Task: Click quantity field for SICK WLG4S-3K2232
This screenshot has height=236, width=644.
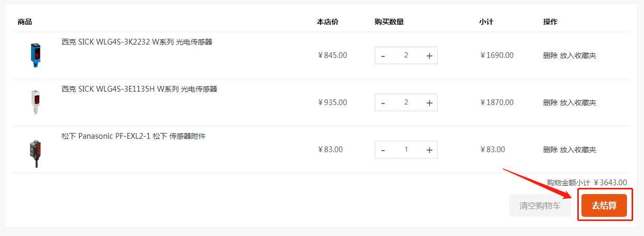Action: pyautogui.click(x=406, y=55)
